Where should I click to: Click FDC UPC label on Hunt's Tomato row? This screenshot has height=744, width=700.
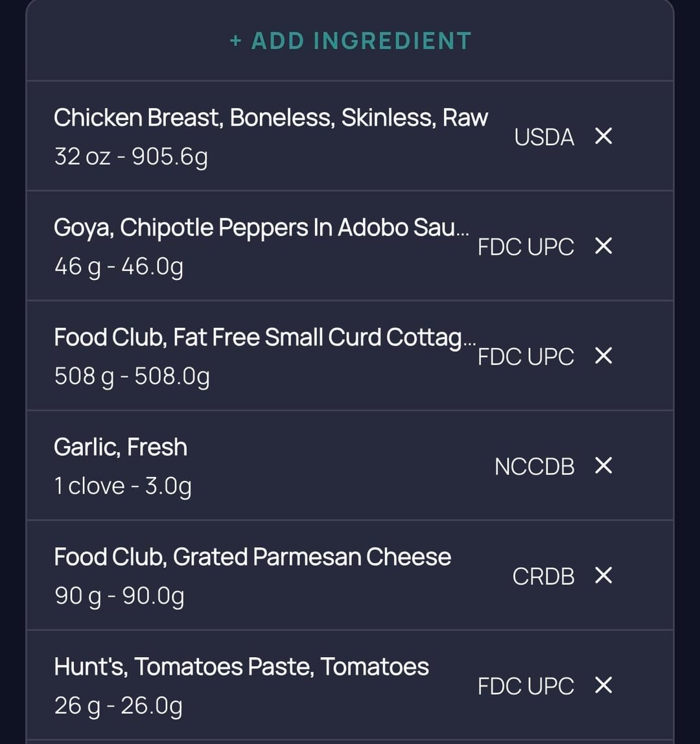pyautogui.click(x=526, y=686)
